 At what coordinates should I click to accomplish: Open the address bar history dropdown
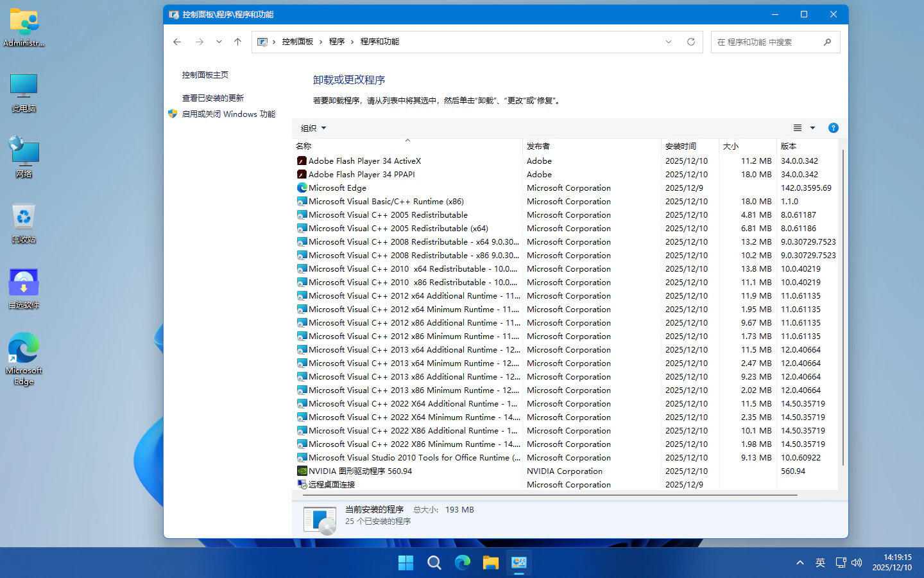point(669,42)
